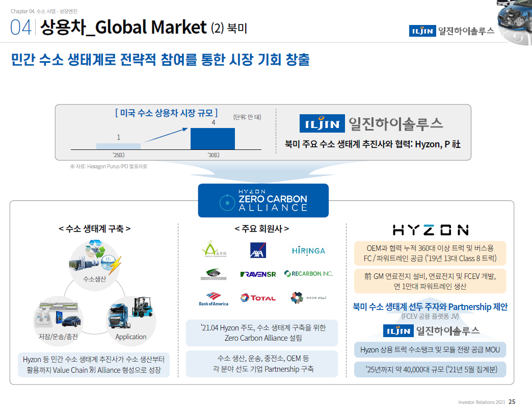Click the '21.04 Zero Carbon Alliance 설립 box
The image size is (532, 408).
click(262, 333)
